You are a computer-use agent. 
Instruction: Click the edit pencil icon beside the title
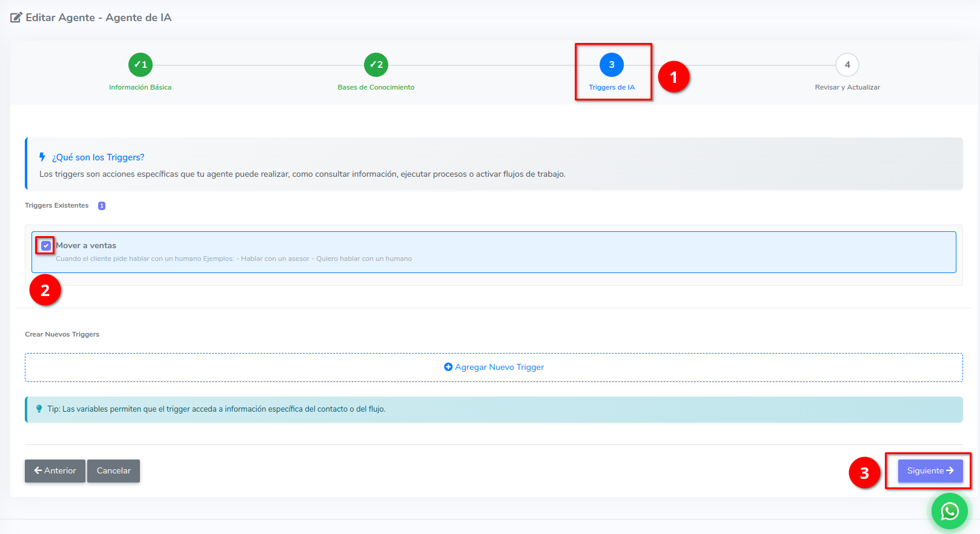[16, 18]
